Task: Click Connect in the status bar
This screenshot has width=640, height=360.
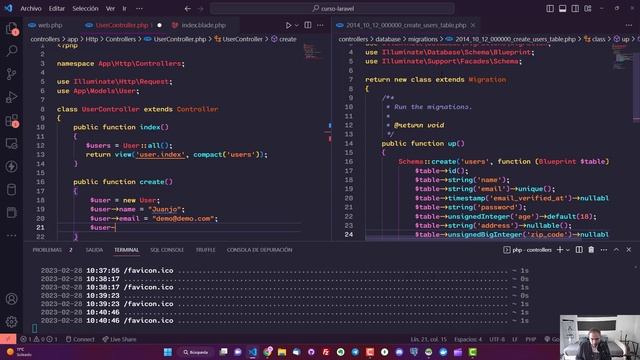Action: [80, 339]
